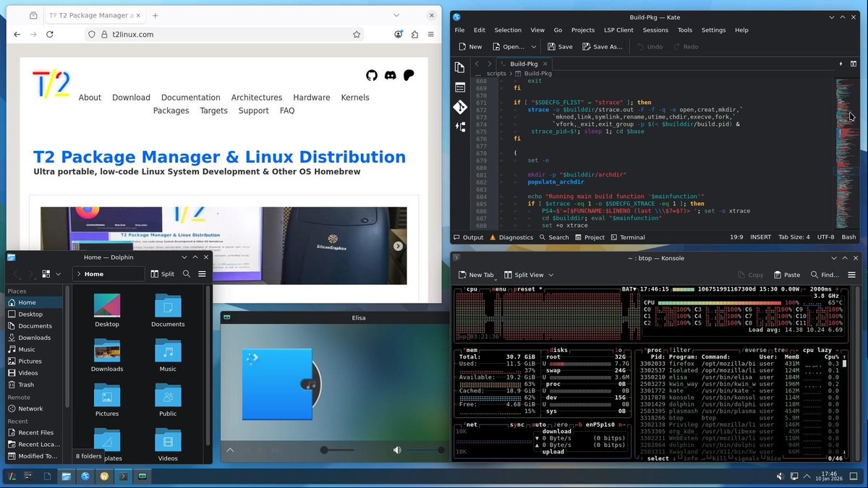This screenshot has width=868, height=488.
Task: Toggle Project panel in Kate bottom bar
Action: 590,237
